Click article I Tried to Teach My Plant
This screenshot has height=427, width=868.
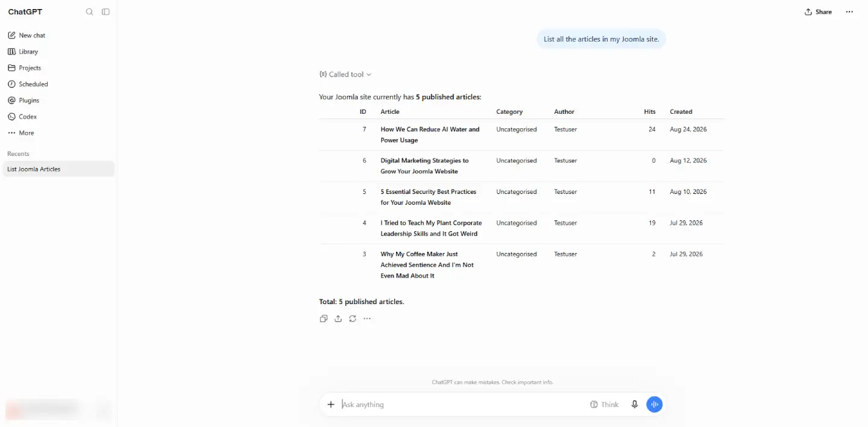click(x=431, y=228)
